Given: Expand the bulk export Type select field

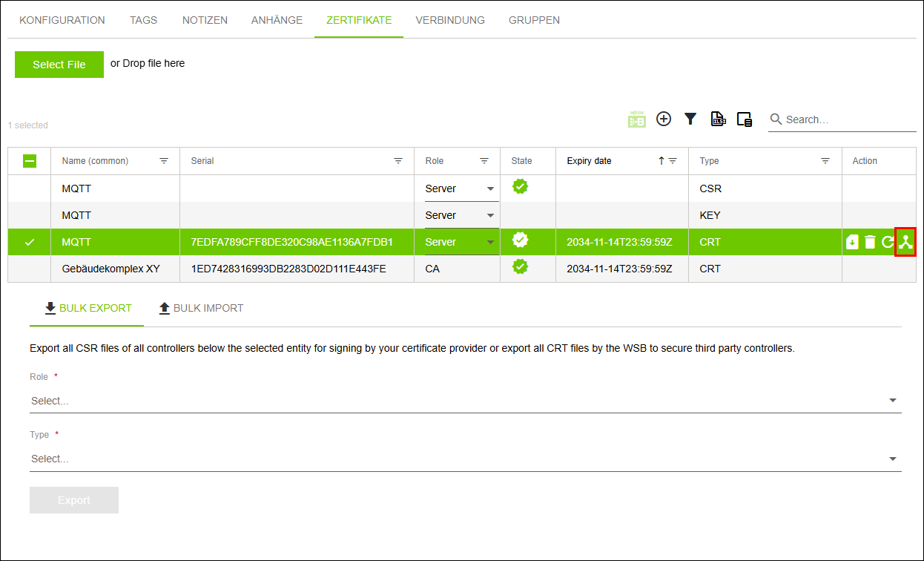Looking at the screenshot, I should click(x=465, y=459).
